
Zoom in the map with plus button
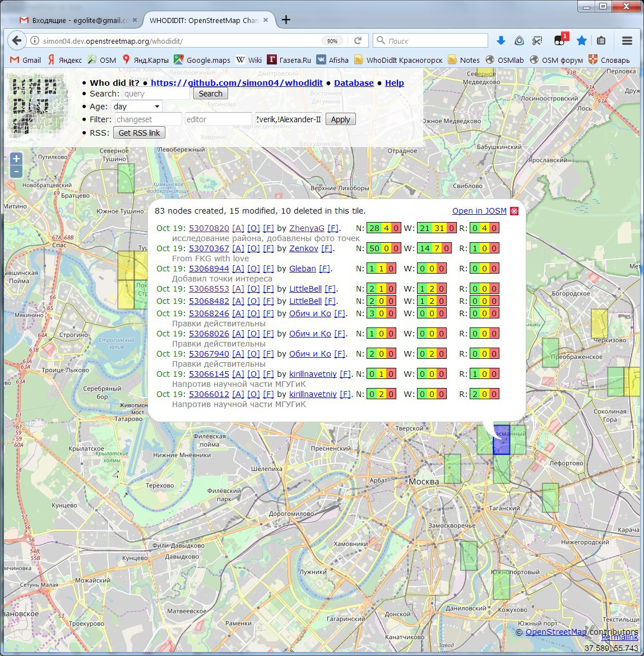pyautogui.click(x=16, y=159)
